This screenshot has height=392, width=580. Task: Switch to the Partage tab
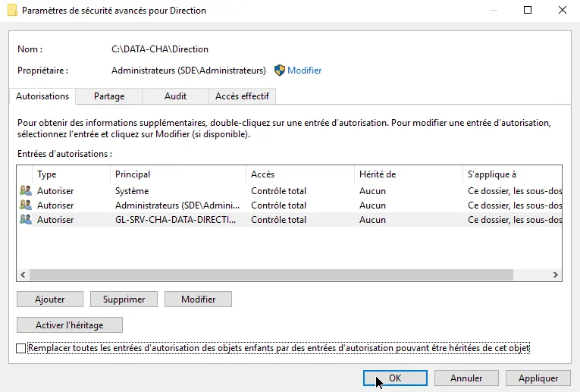(x=109, y=96)
